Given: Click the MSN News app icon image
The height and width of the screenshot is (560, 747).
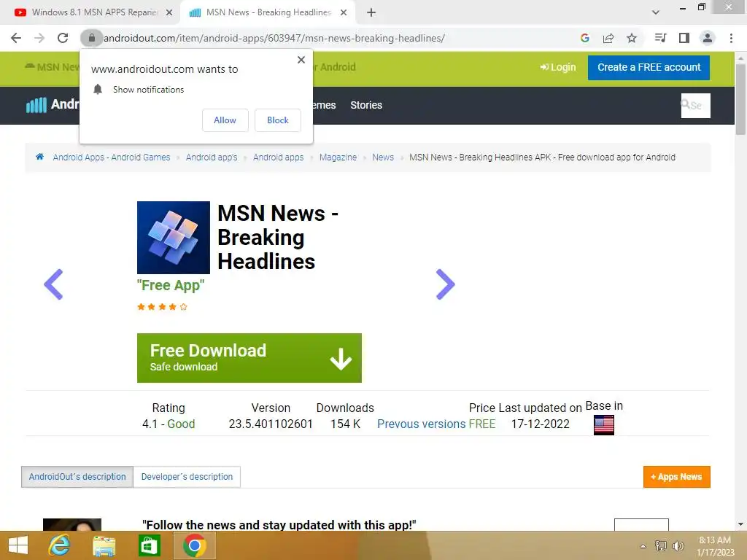Looking at the screenshot, I should click(x=174, y=238).
